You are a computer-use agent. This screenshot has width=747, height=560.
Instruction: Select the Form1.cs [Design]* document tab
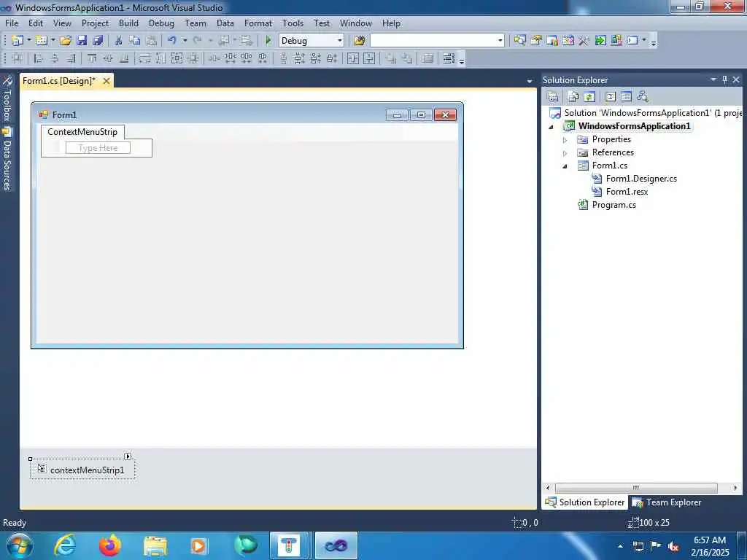pos(59,81)
